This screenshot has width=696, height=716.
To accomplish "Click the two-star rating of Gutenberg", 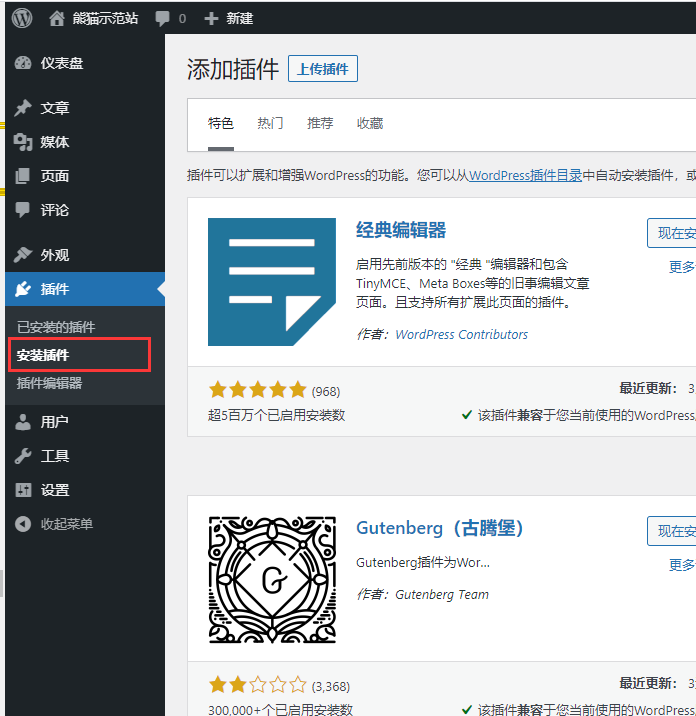I will coord(258,685).
